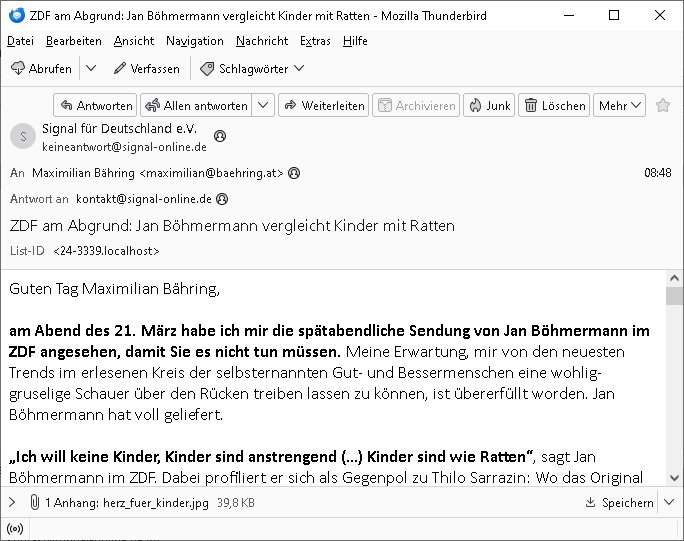Click Allen antworten to reply all
Screen dimensions: 684x541
[196, 105]
